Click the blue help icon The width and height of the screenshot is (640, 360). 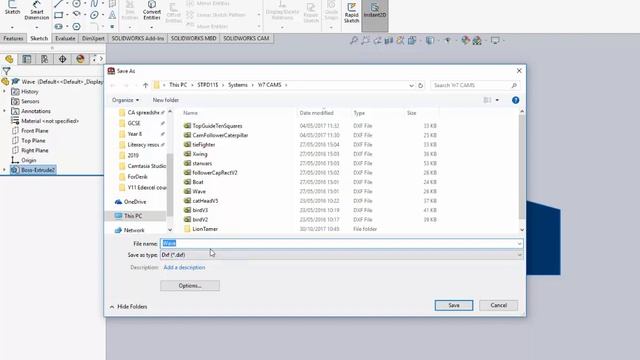(516, 100)
